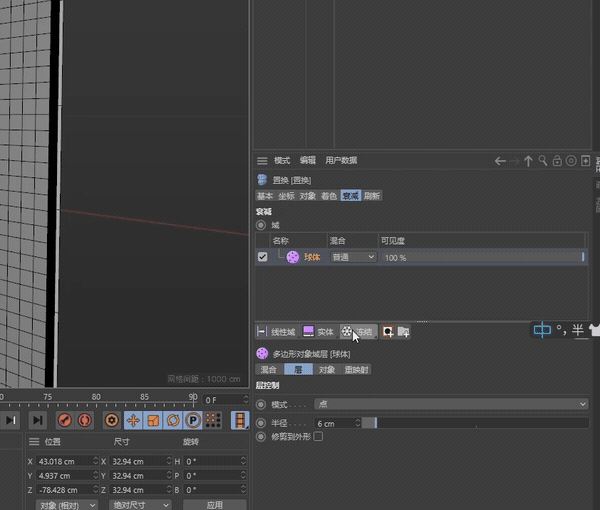The width and height of the screenshot is (600, 510).
Task: Enable the 修剪到外形 checkbox
Action: (x=318, y=437)
